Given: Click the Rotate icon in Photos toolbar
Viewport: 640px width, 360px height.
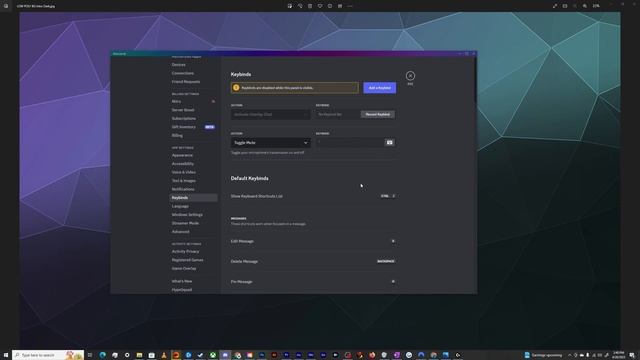Looking at the screenshot, I should coord(300,6).
